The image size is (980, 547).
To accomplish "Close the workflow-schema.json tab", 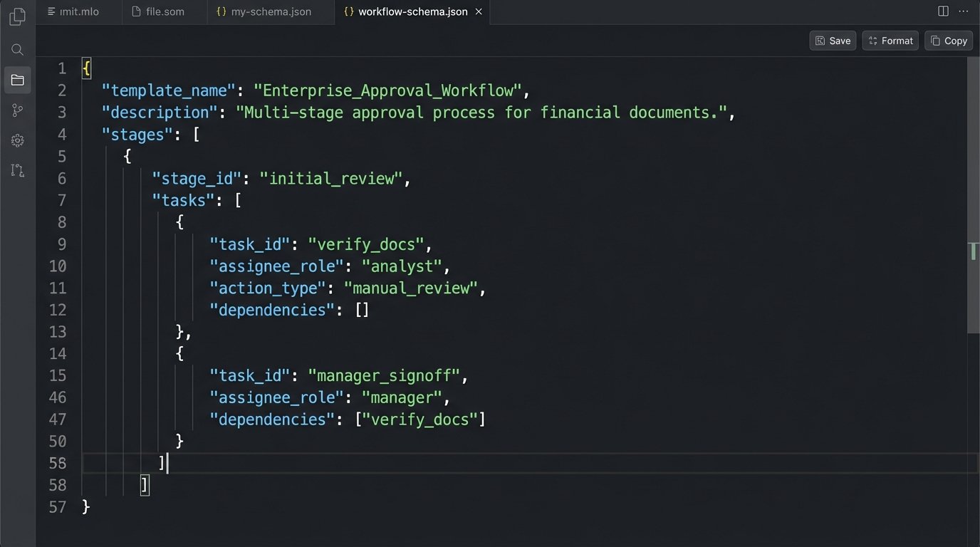I will pos(479,11).
